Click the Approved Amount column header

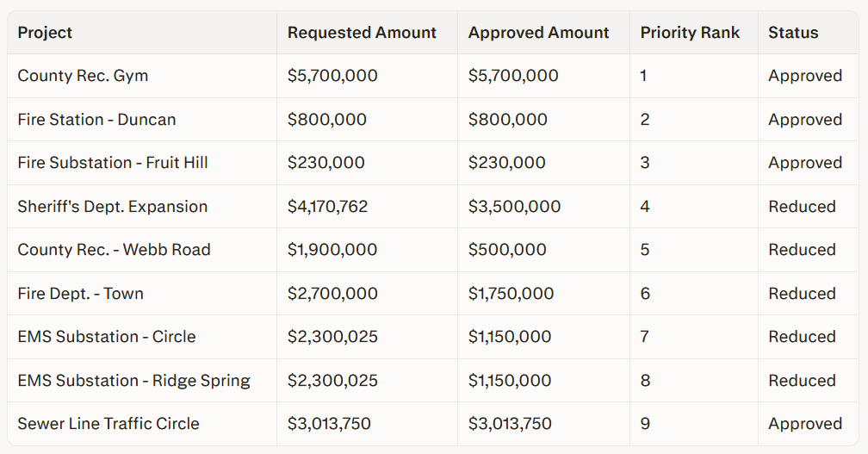538,33
